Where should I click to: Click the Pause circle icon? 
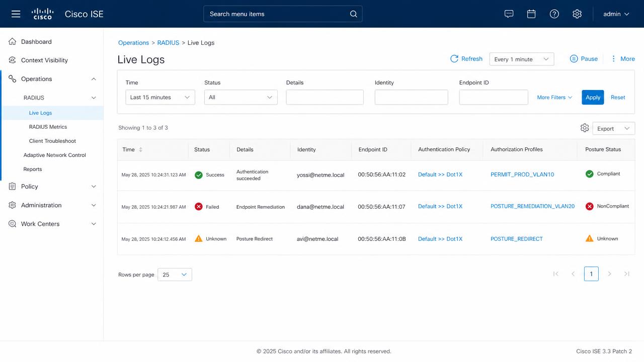coord(574,59)
